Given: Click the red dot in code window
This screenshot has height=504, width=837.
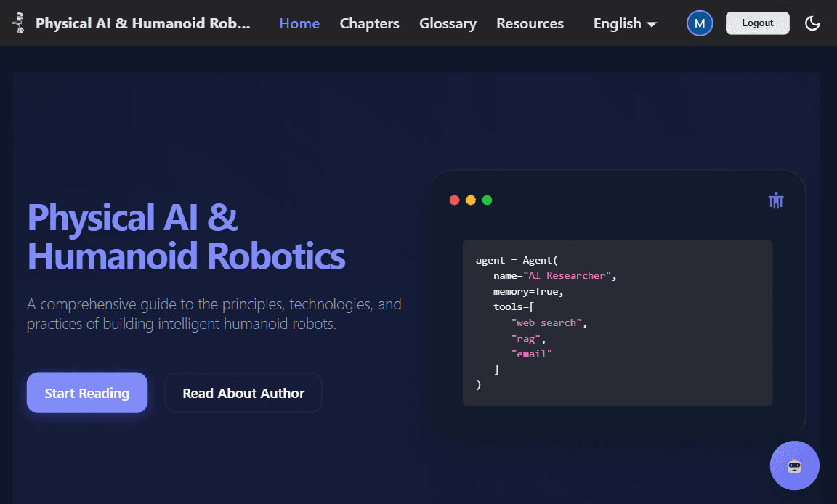Looking at the screenshot, I should (x=454, y=200).
